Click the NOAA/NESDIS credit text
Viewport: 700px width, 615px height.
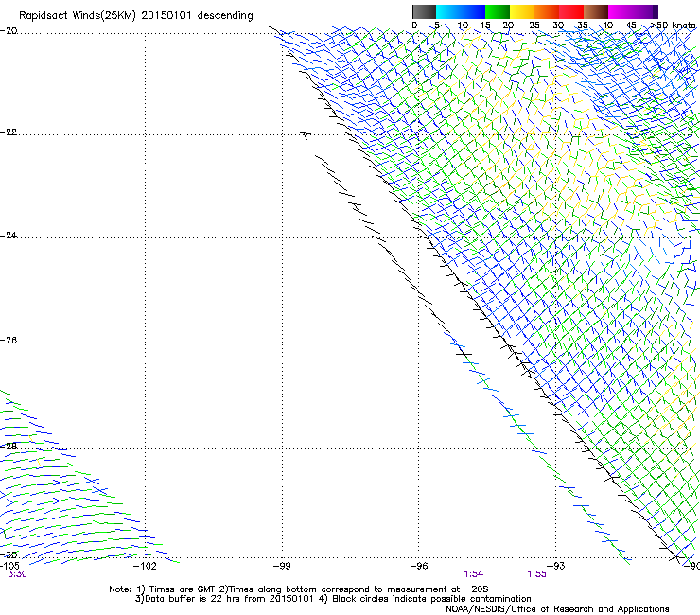click(557, 609)
